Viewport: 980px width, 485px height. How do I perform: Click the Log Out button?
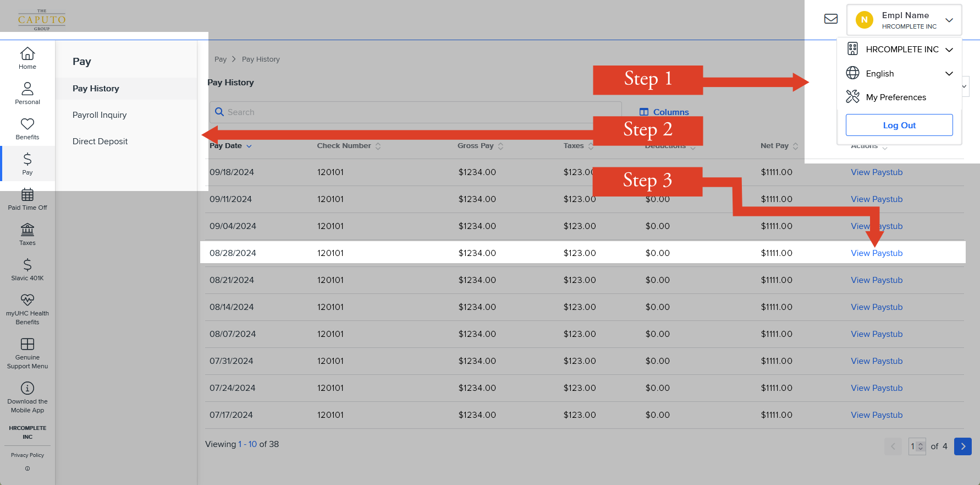click(x=899, y=125)
